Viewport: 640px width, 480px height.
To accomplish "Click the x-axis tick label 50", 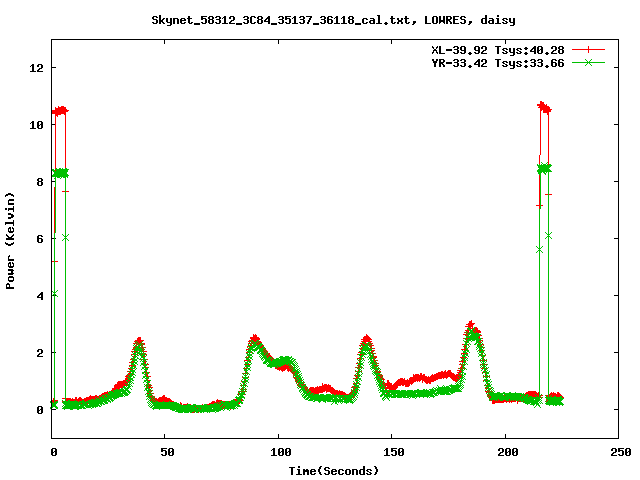I will [167, 452].
